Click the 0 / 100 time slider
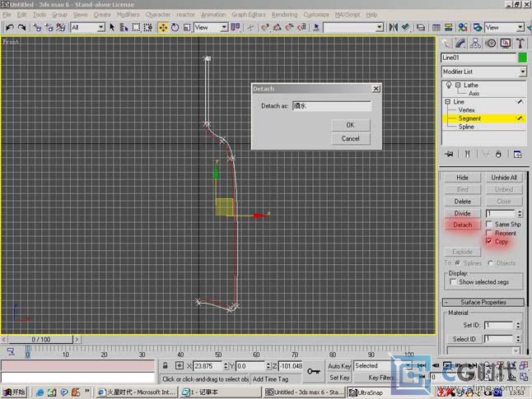Image resolution: width=532 pixels, height=399 pixels. (x=40, y=339)
